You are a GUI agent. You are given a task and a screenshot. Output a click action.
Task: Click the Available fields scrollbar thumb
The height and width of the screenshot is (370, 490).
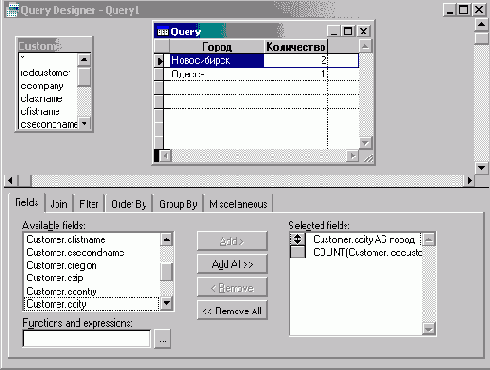166,272
